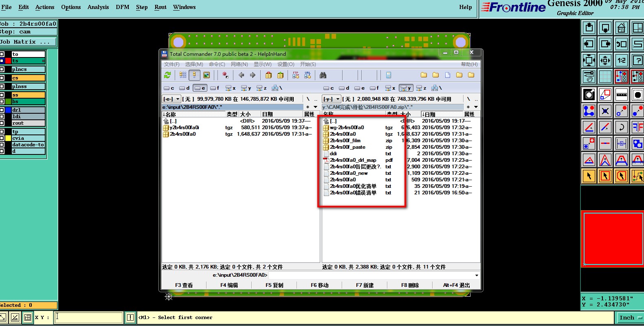644x326 pixels.
Task: Click the pan down arrow icon
Action: point(605,28)
